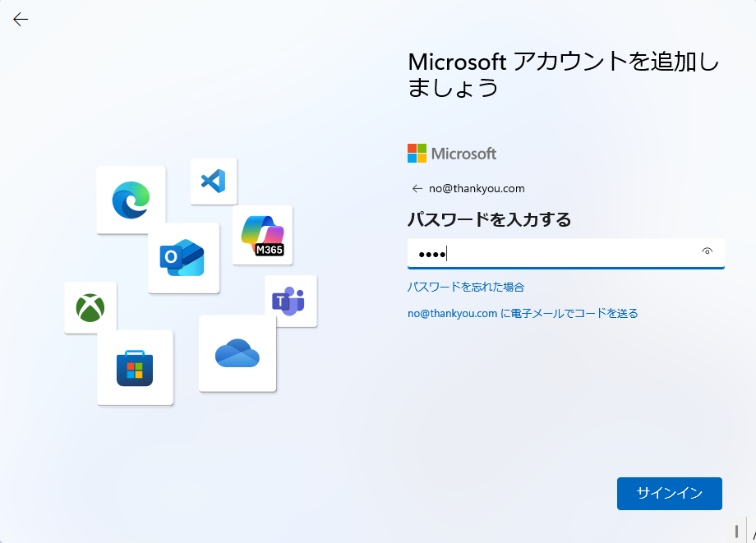Click the no@thankyou.com account email text
The height and width of the screenshot is (543, 756).
click(x=477, y=189)
